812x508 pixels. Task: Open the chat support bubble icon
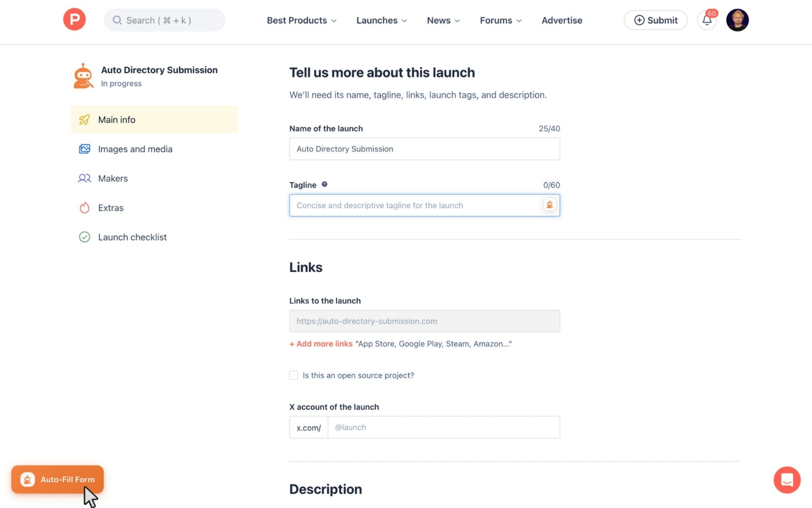point(787,480)
